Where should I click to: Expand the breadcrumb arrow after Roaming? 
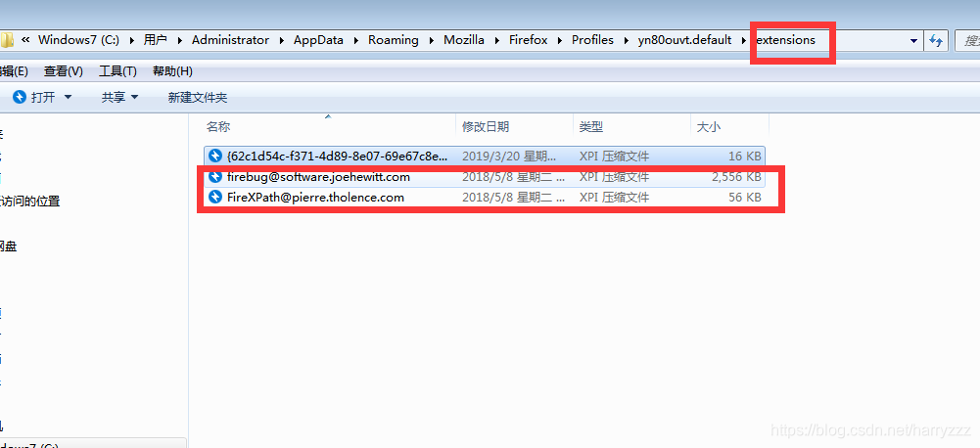[x=431, y=41]
